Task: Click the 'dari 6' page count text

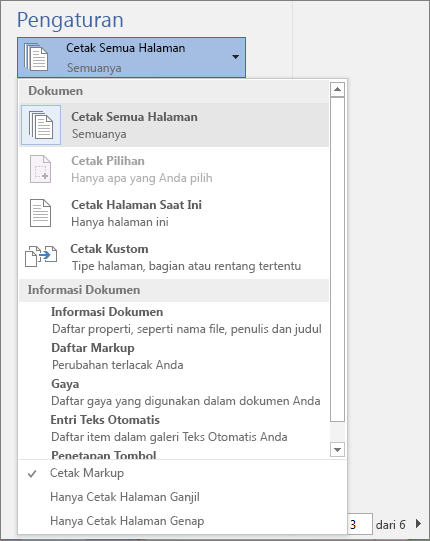Action: click(x=391, y=525)
